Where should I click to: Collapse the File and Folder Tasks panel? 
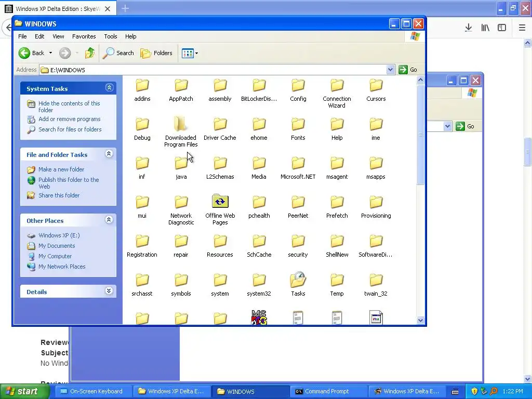coord(109,154)
